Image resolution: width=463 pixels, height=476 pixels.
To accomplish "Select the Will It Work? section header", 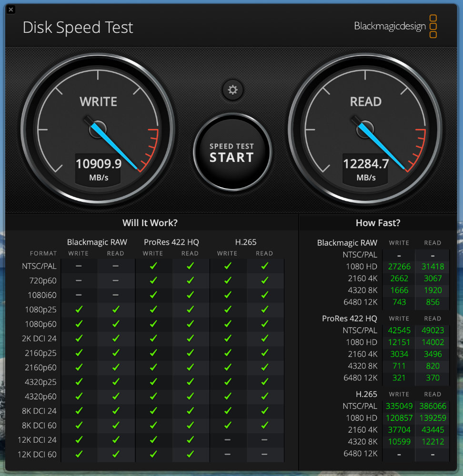I will pyautogui.click(x=150, y=222).
